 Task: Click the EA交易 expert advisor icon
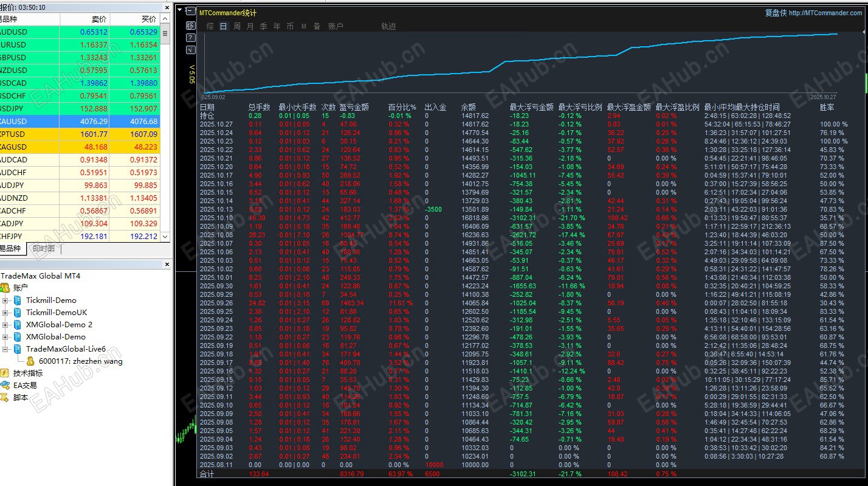(5, 385)
